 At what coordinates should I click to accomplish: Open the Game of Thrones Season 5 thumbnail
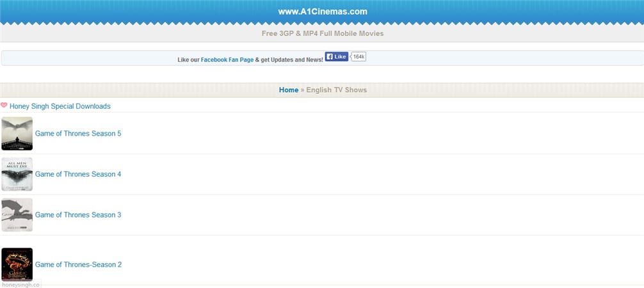click(17, 134)
